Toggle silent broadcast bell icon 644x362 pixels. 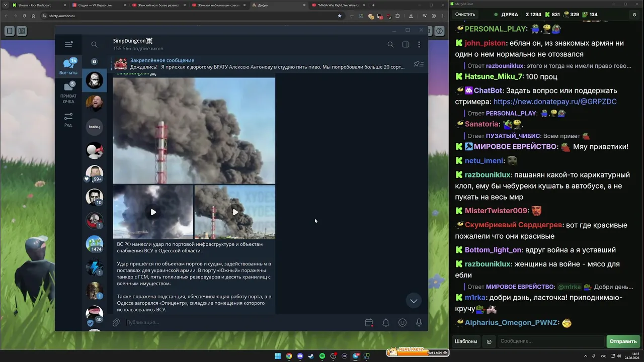[386, 322]
